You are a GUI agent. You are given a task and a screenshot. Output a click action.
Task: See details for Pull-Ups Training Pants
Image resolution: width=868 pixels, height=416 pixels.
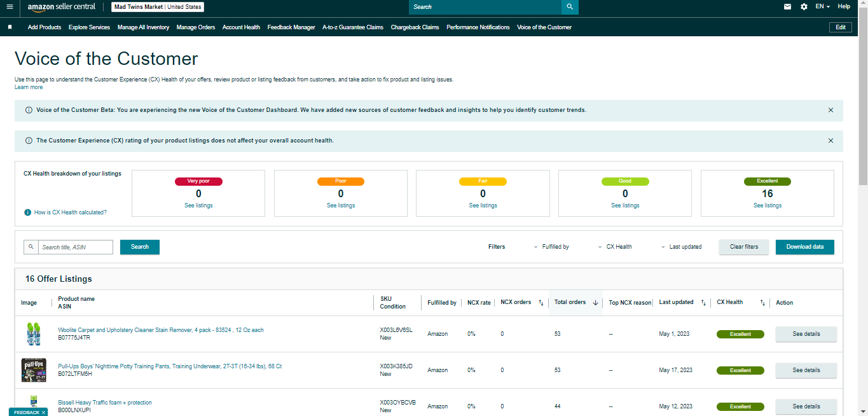click(806, 370)
